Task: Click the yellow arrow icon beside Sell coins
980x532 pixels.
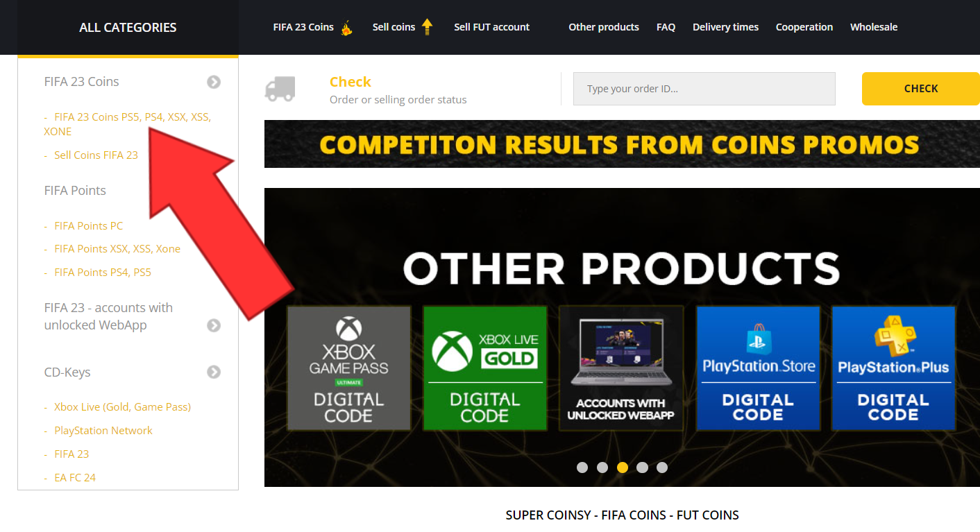Action: (x=427, y=27)
